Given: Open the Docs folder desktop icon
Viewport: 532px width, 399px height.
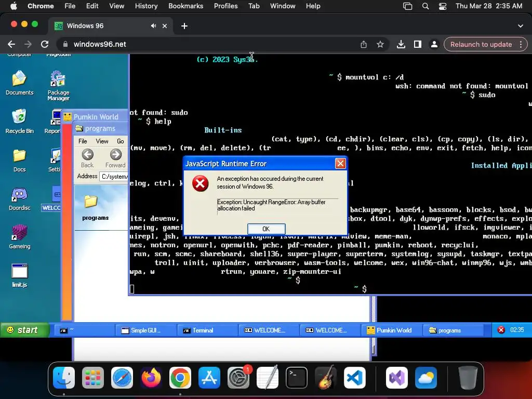Looking at the screenshot, I should [19, 160].
